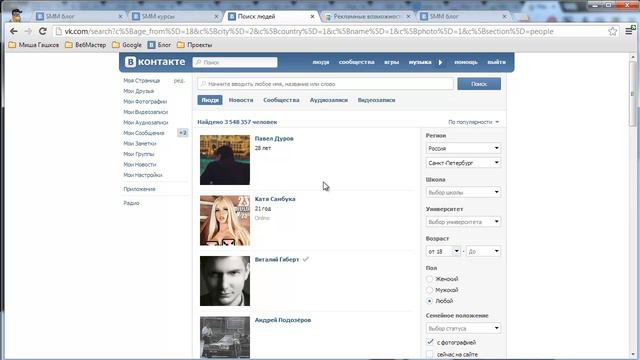This screenshot has height=360, width=640.
Task: Open игры in the header menu
Action: click(391, 62)
